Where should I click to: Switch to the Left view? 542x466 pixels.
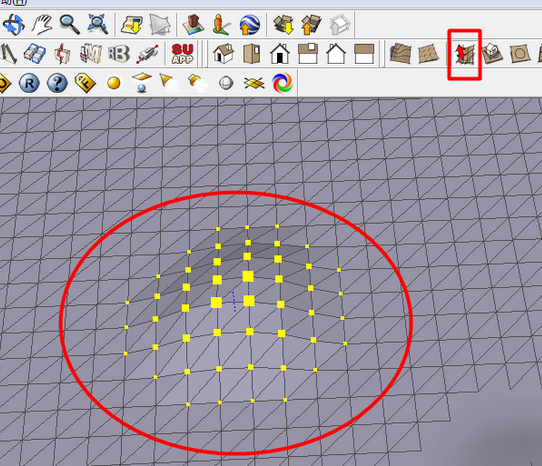tap(364, 54)
